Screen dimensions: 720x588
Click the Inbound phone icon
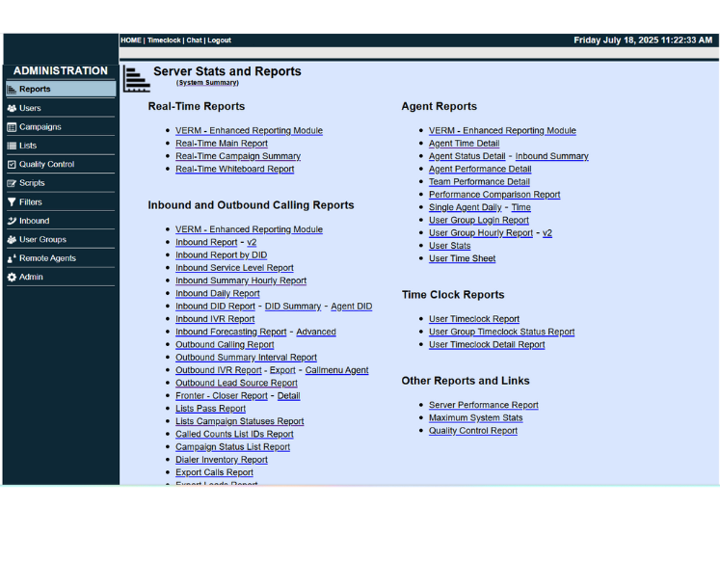12,221
